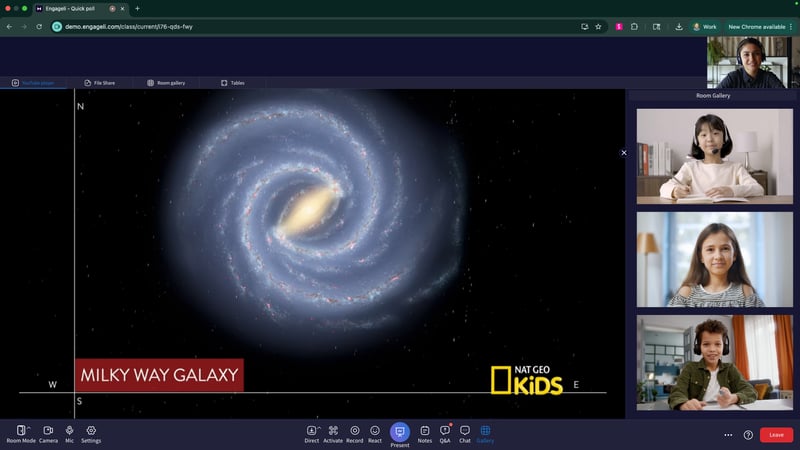Open the Settings gear in bottom toolbar
Image resolution: width=800 pixels, height=450 pixels.
(x=91, y=430)
